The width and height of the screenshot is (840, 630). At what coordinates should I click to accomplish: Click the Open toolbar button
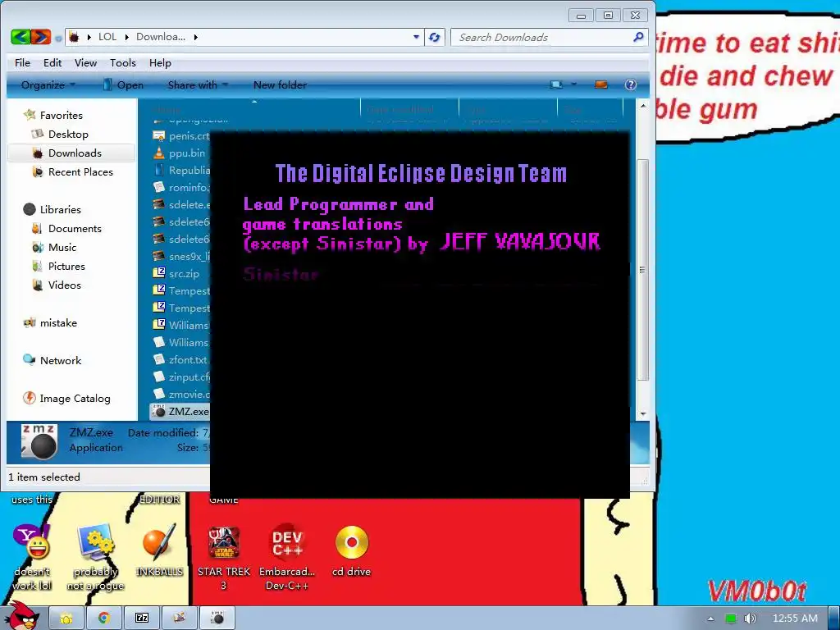coord(123,84)
